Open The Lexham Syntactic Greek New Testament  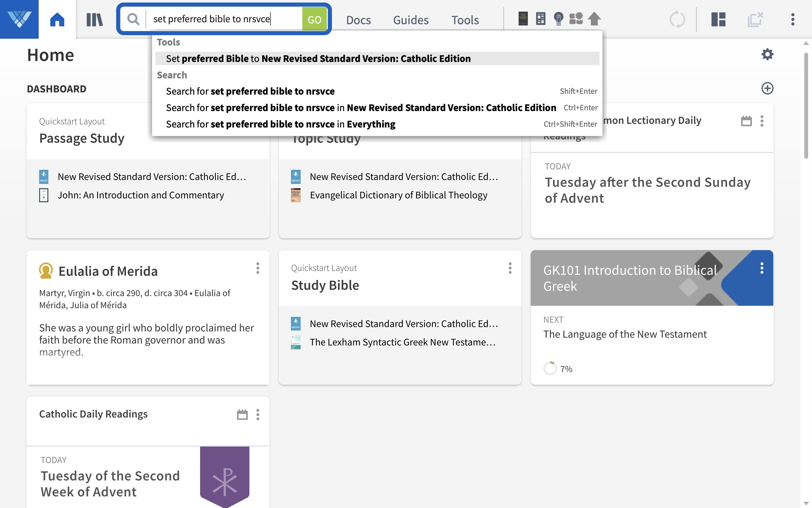402,342
